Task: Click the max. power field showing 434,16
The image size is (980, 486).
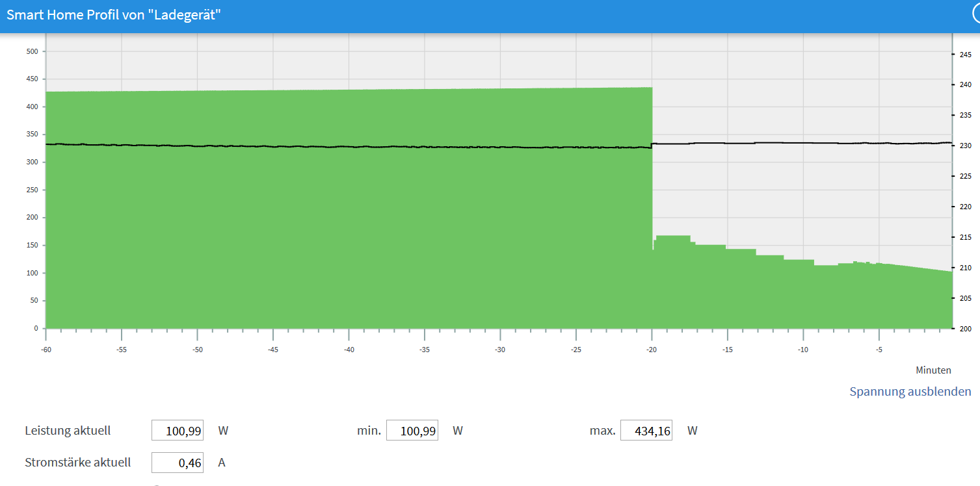Action: pyautogui.click(x=646, y=430)
